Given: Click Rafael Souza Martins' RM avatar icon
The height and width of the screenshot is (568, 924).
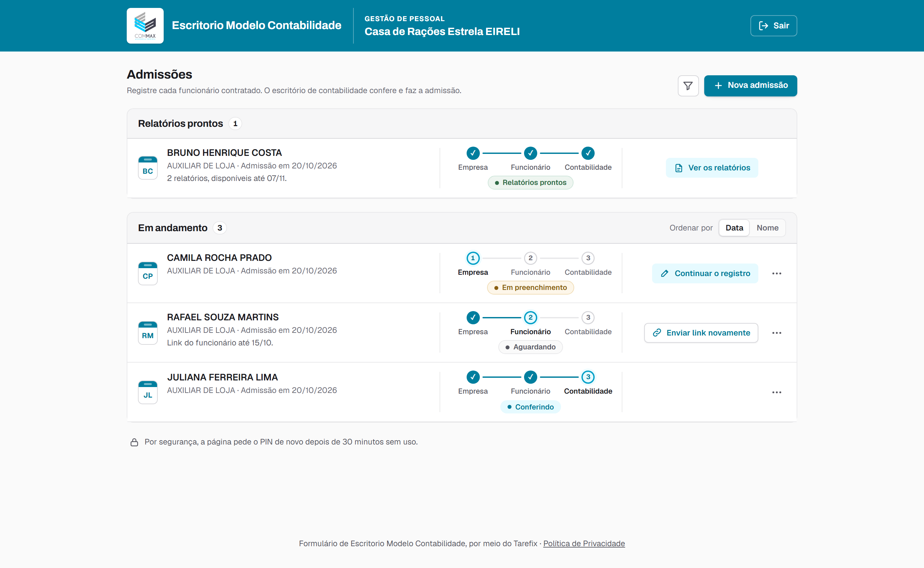Looking at the screenshot, I should [x=148, y=333].
